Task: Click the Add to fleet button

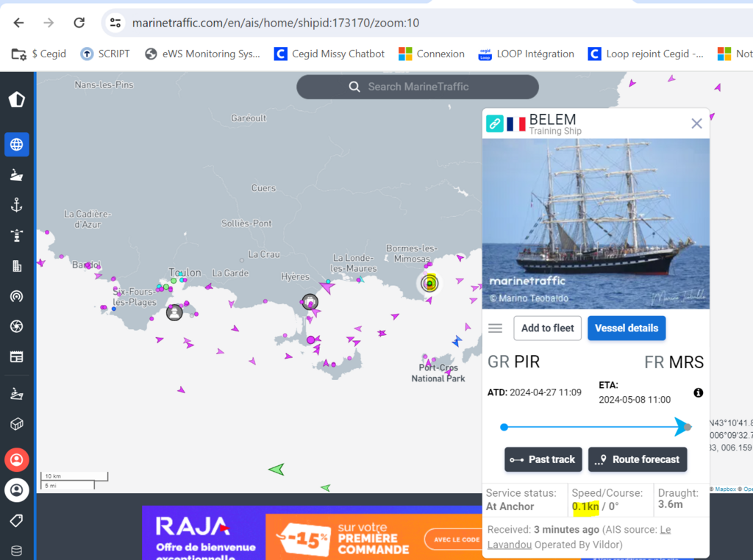Action: click(547, 329)
